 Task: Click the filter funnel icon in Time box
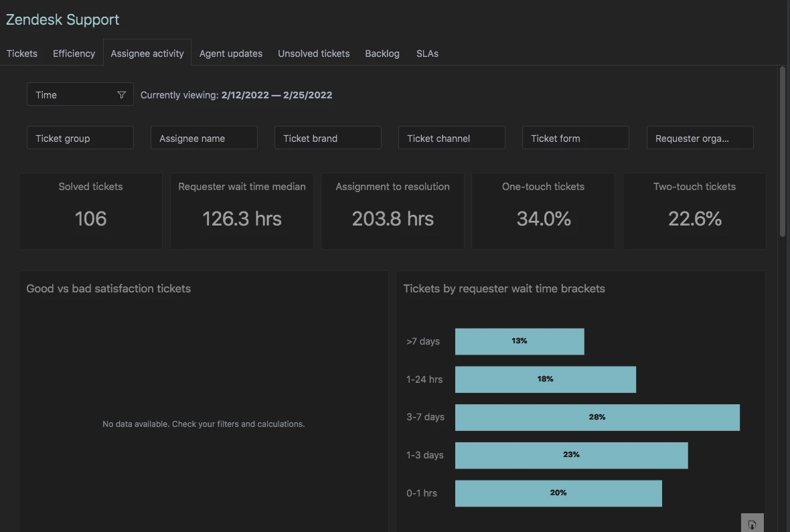coord(121,95)
